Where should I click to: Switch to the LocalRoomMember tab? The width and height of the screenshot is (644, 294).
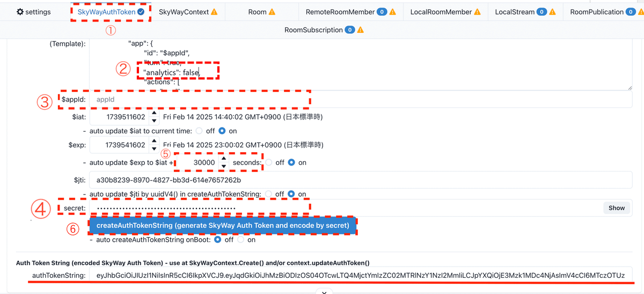click(x=445, y=12)
